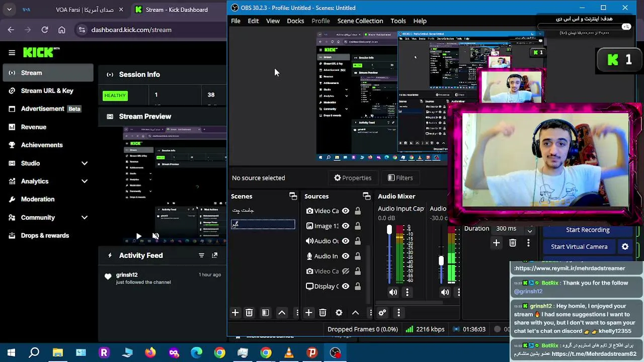Viewport: 644px width, 362px height.
Task: Open Windows taskbar search
Action: (x=34, y=352)
